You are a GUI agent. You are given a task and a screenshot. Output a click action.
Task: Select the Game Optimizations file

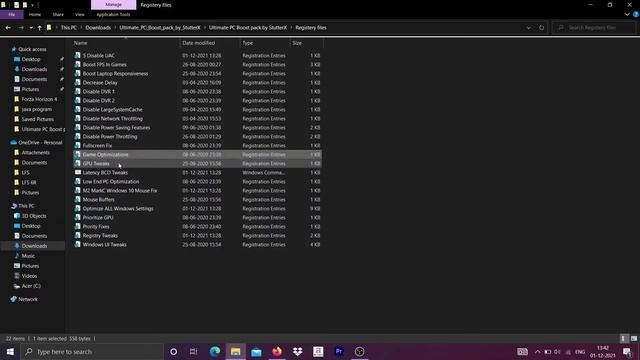point(198,154)
